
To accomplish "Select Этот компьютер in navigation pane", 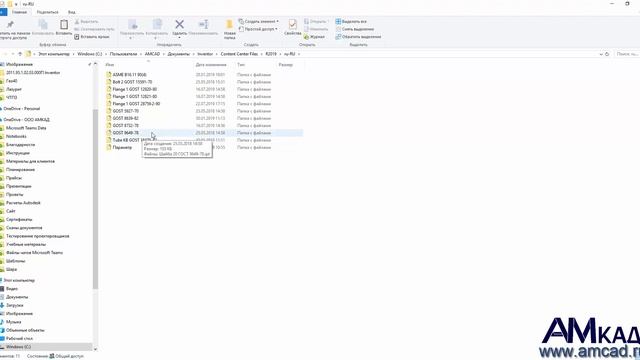I will [19, 280].
